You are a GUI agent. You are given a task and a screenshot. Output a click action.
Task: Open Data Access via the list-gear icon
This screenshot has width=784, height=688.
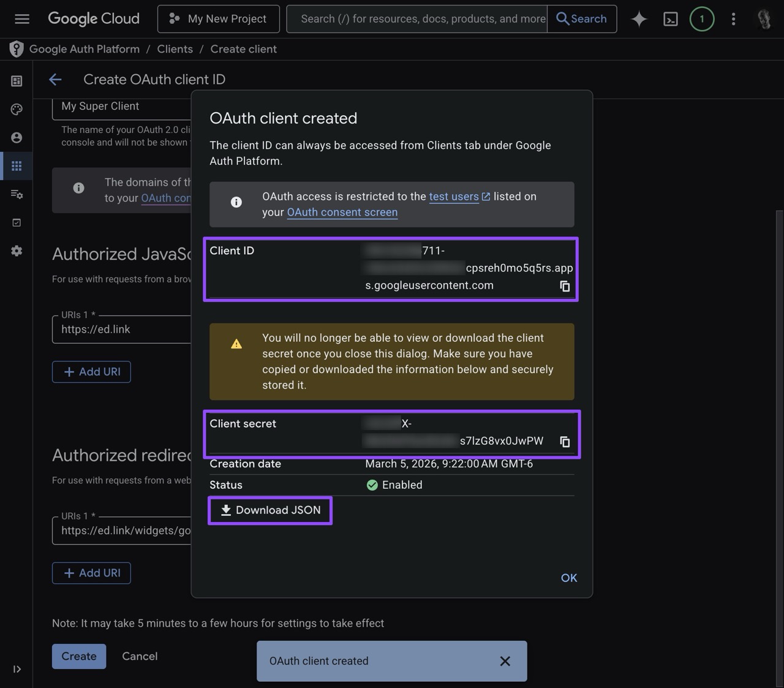click(16, 194)
